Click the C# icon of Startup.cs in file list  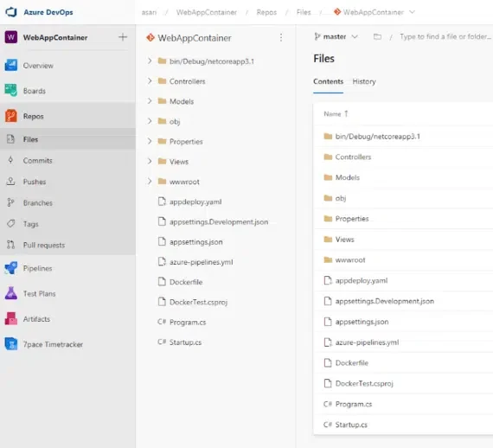pos(328,425)
